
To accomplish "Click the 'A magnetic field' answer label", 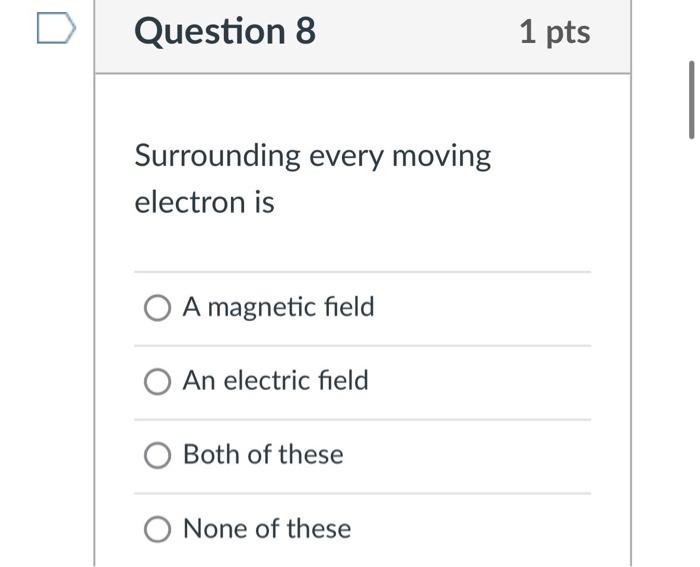I will coord(278,307).
